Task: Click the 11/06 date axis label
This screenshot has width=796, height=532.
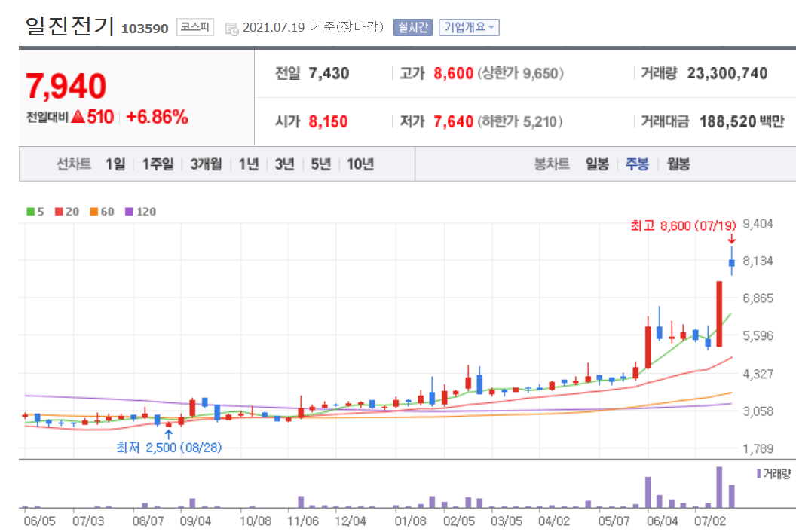Action: (303, 521)
